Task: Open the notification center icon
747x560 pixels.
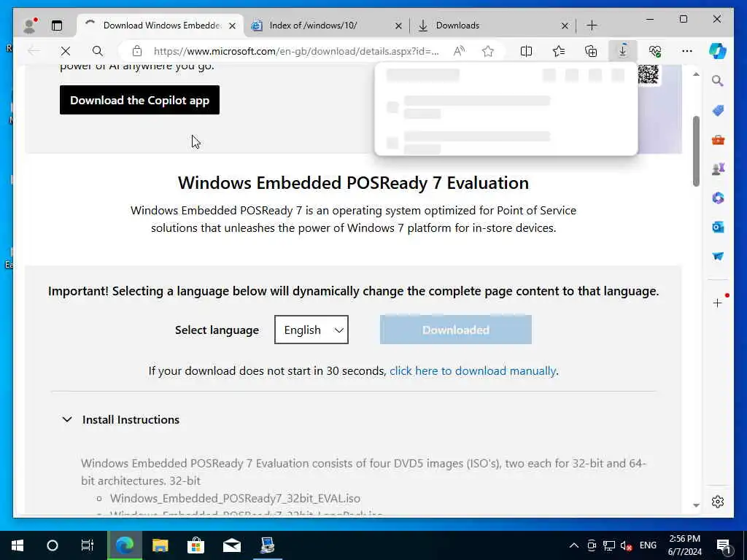Action: 724,545
